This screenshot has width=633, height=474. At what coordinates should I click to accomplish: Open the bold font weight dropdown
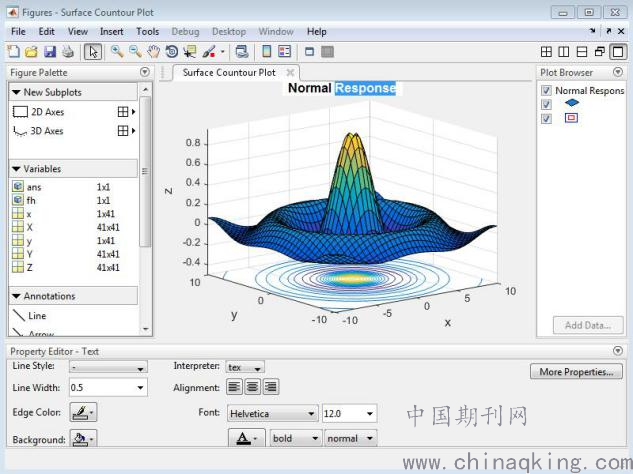click(x=296, y=438)
